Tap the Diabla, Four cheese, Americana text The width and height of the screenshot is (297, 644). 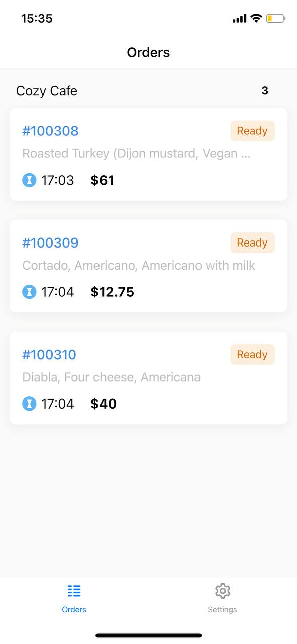pyautogui.click(x=111, y=377)
